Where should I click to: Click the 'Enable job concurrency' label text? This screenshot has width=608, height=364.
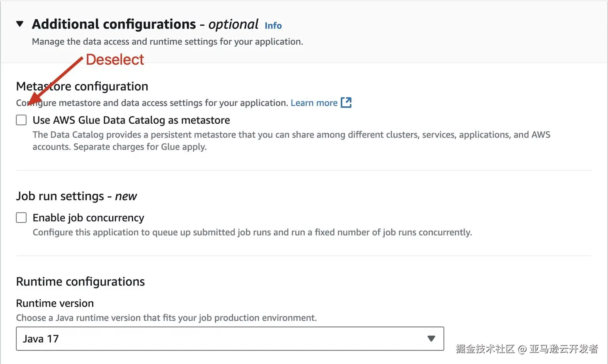(88, 218)
